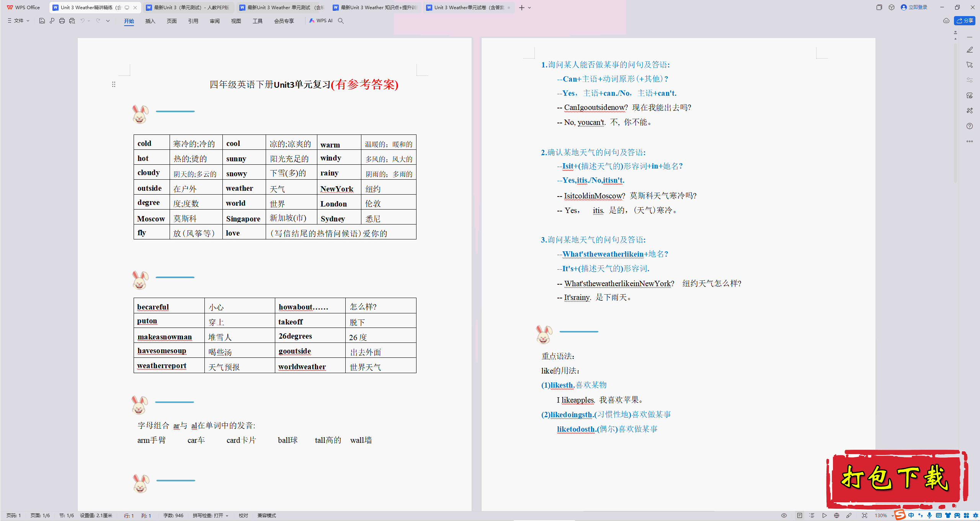Open undo history dropdown arrow
The image size is (980, 521).
(x=89, y=21)
